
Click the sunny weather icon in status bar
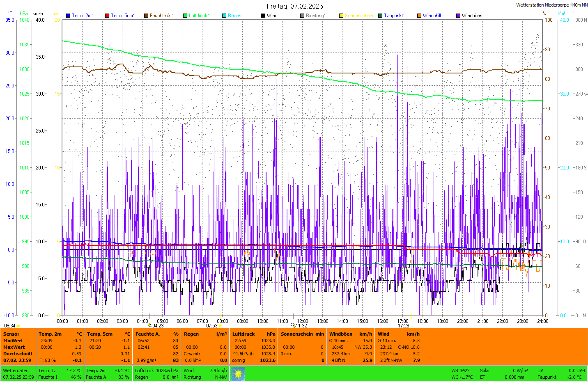point(238,374)
